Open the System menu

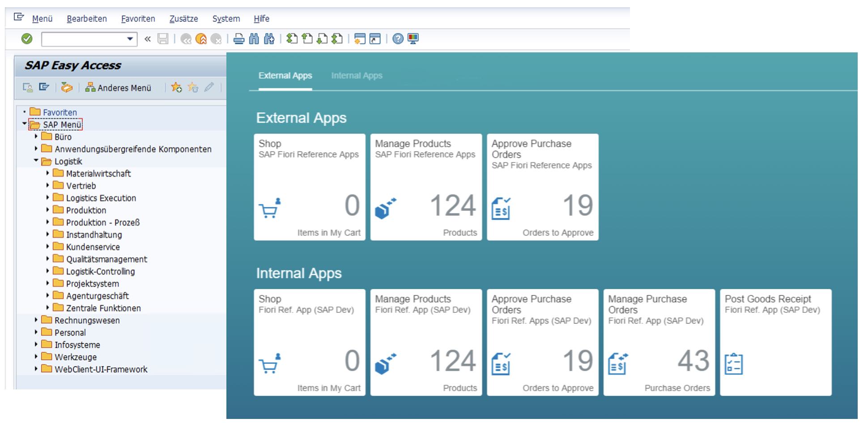click(226, 19)
